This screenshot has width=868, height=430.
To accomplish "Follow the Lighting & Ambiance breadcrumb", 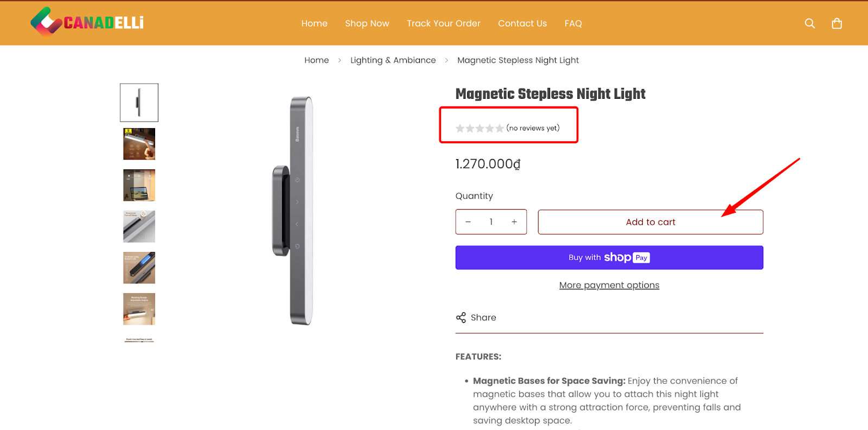I will point(393,60).
